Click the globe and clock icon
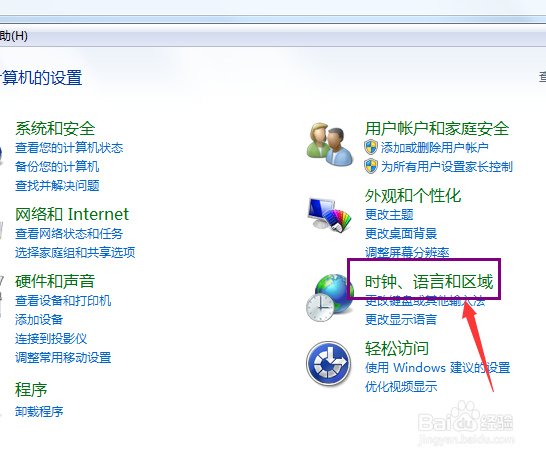546x459 pixels. 329,298
